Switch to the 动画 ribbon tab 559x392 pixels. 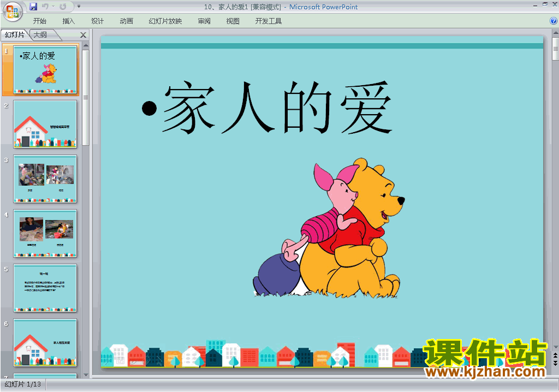126,21
